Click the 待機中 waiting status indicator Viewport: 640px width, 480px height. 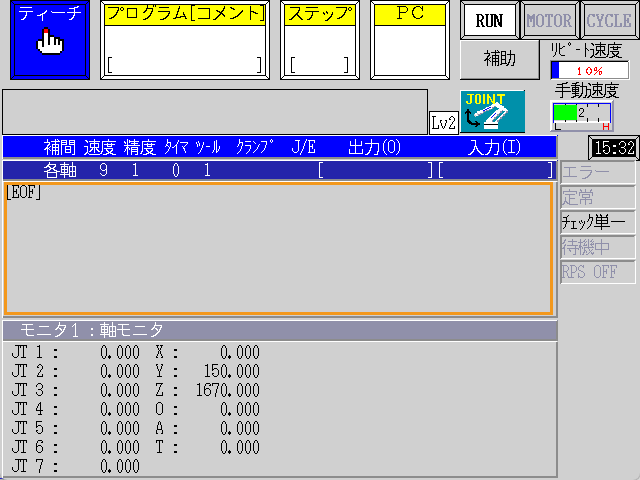[598, 247]
